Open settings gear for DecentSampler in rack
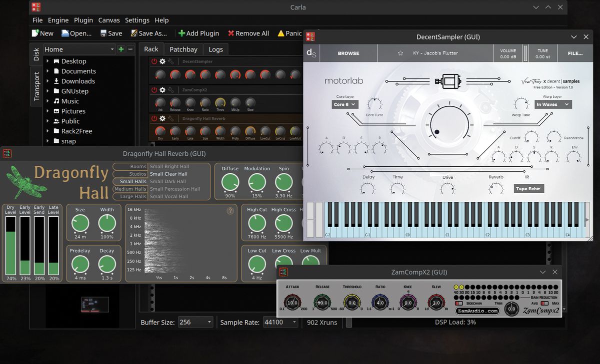 click(x=163, y=61)
